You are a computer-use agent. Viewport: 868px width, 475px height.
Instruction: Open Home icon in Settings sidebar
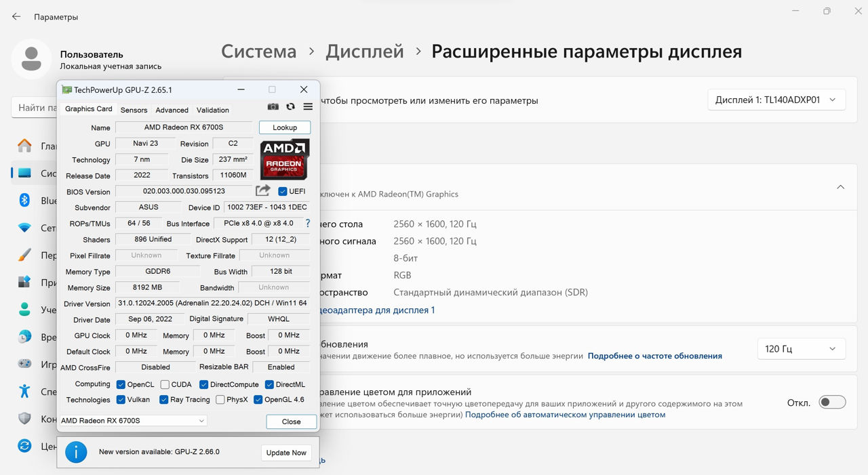pyautogui.click(x=24, y=146)
